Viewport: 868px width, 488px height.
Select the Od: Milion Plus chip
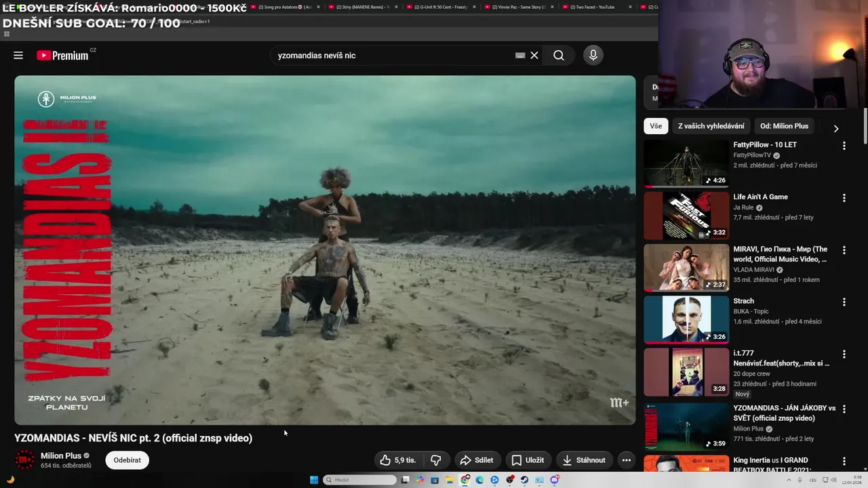tap(784, 126)
